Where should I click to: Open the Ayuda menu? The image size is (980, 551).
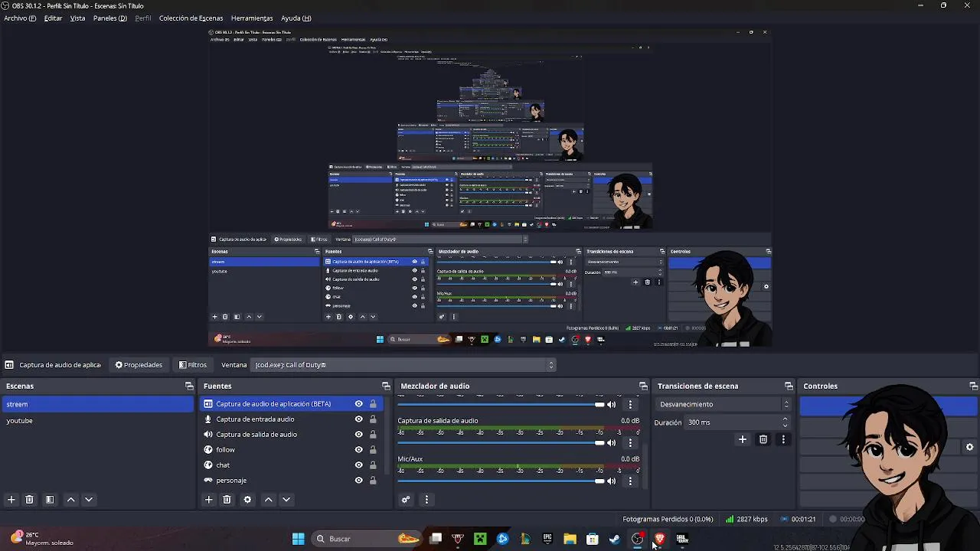(296, 18)
